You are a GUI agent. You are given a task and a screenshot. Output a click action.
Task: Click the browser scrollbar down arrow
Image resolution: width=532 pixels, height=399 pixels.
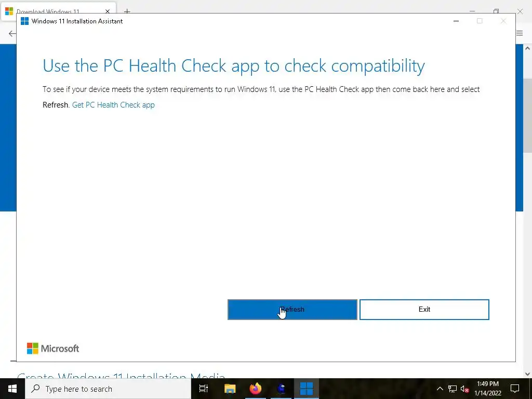pyautogui.click(x=528, y=374)
